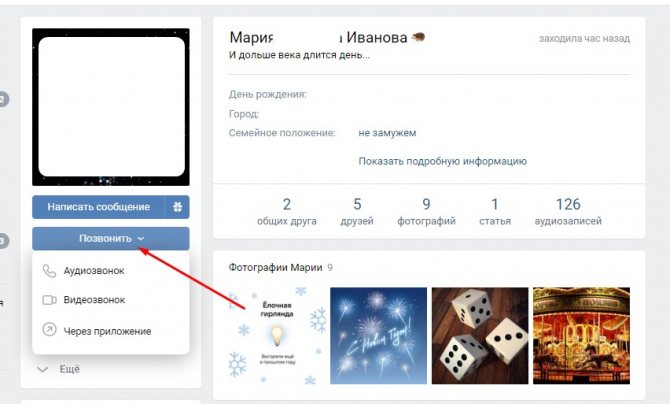
Task: Open the 126 аудиозаписей counter
Action: coord(568,211)
